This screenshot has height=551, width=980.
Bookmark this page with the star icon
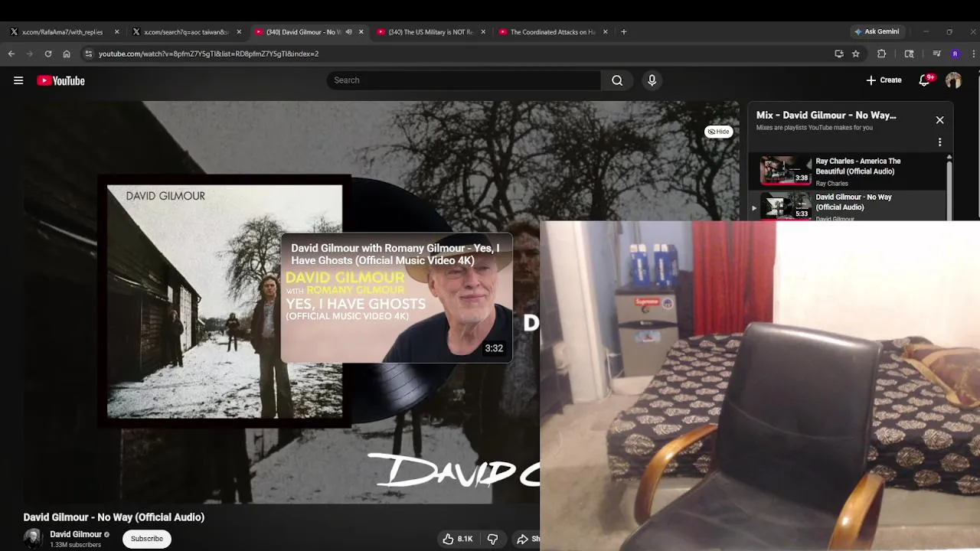pyautogui.click(x=856, y=54)
